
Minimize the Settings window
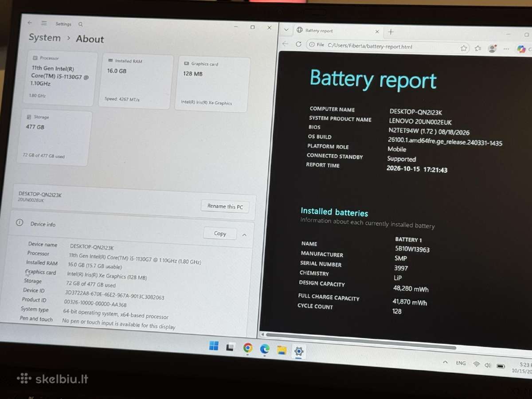pyautogui.click(x=236, y=27)
